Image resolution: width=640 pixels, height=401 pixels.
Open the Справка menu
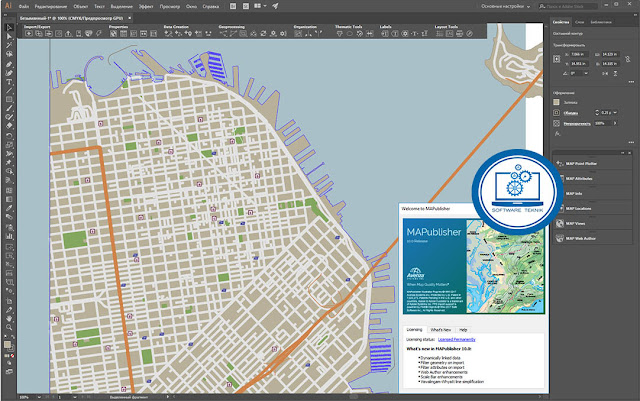(211, 7)
